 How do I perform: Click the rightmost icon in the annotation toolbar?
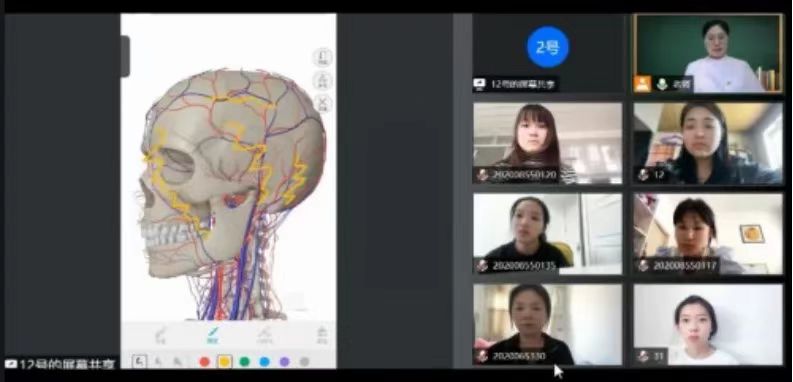pos(322,335)
